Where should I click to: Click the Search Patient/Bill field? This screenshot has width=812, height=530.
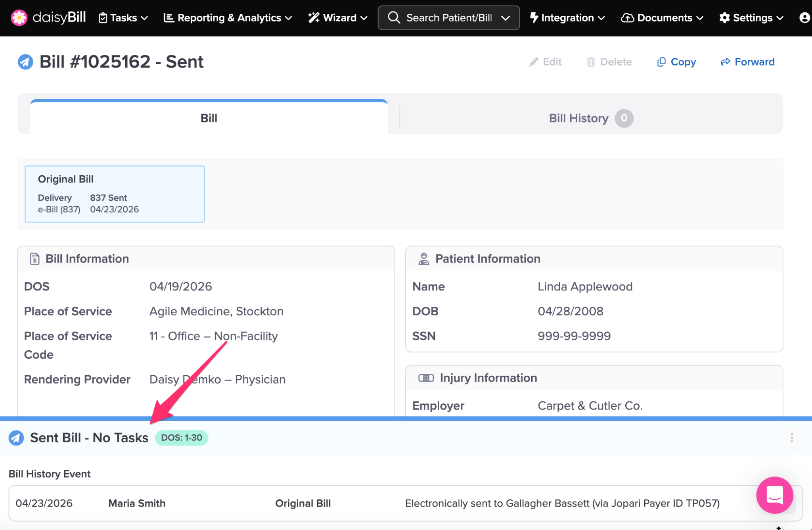448,18
